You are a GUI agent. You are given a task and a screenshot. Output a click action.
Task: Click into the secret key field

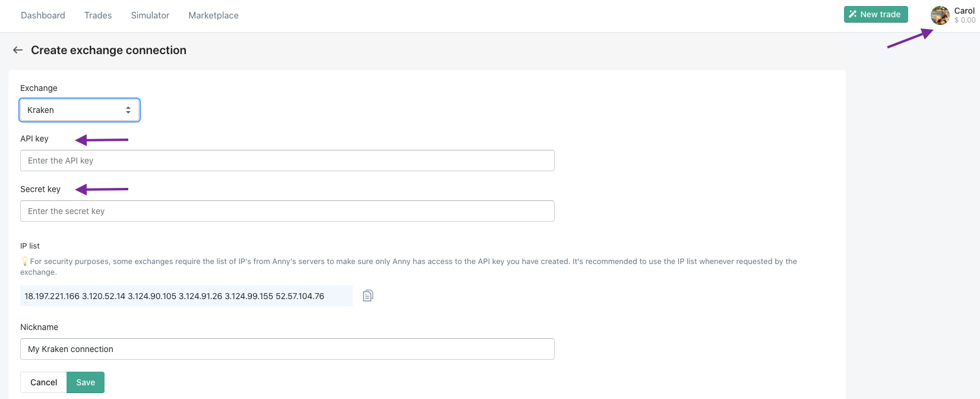pyautogui.click(x=287, y=211)
